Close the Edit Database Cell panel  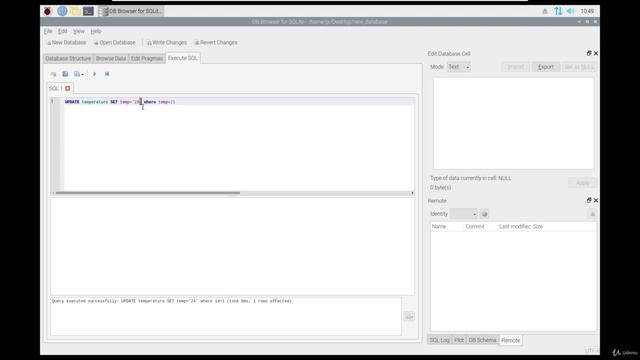click(x=596, y=53)
